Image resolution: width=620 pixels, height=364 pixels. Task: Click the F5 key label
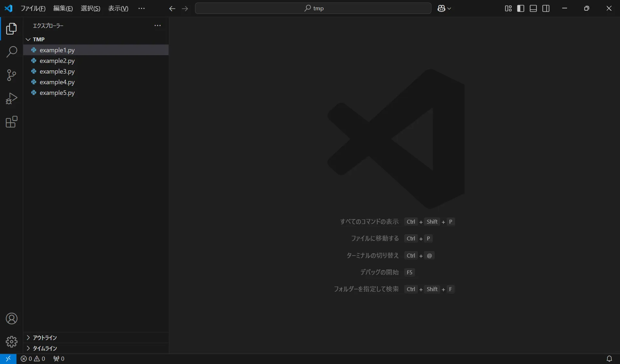click(409, 272)
